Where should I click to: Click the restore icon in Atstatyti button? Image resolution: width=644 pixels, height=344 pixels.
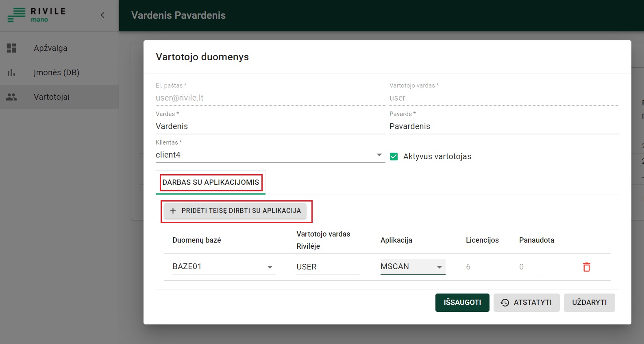point(505,302)
